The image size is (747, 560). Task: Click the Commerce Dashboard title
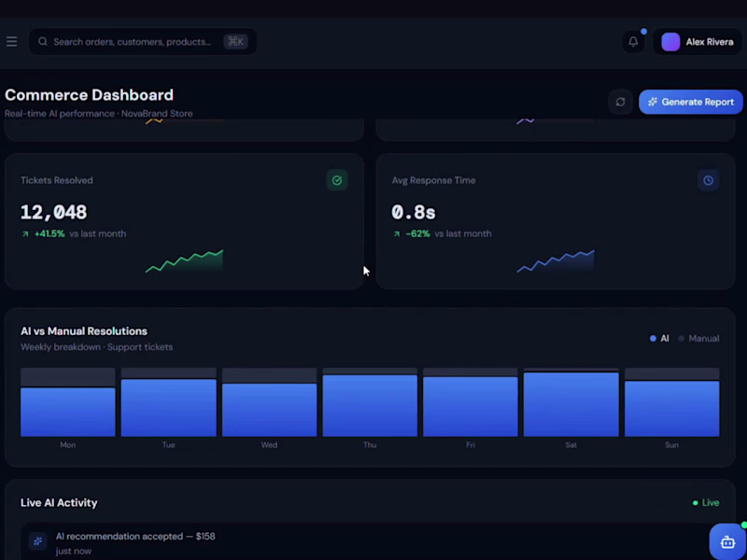pyautogui.click(x=89, y=95)
